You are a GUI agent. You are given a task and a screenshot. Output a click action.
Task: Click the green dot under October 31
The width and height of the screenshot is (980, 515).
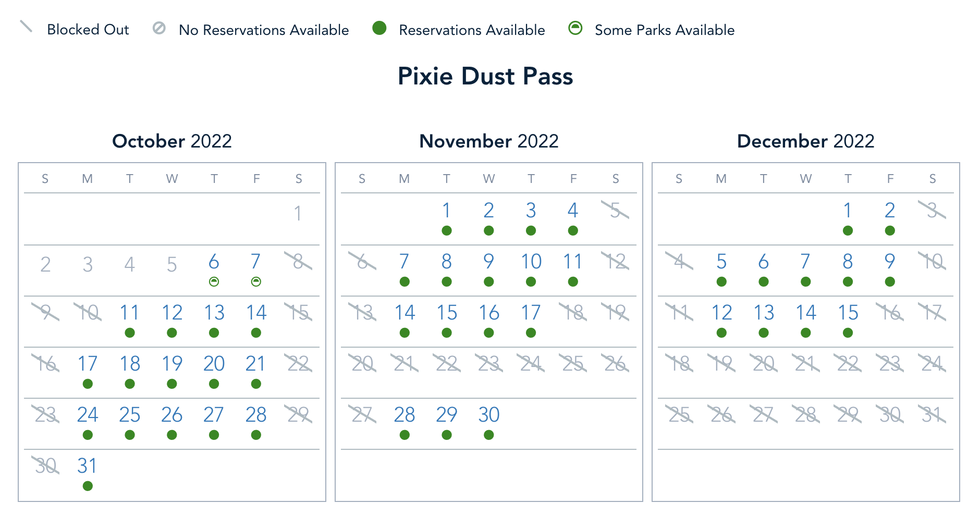88,486
